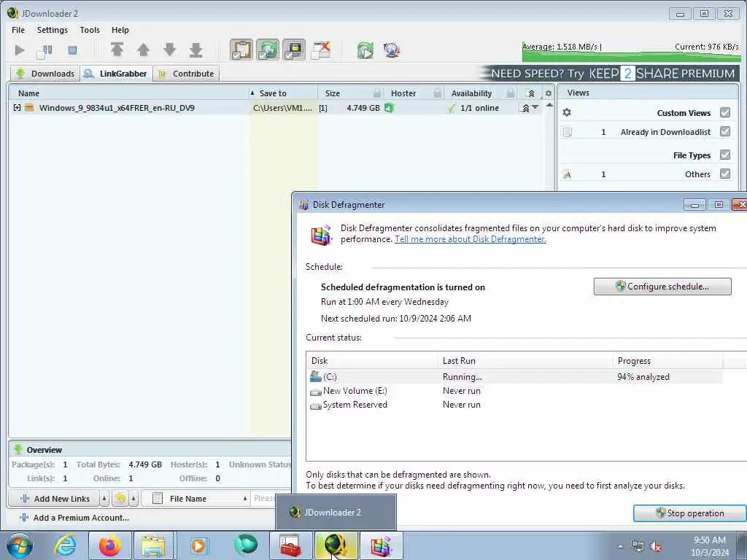Image resolution: width=747 pixels, height=560 pixels.
Task: Click lock icon in Size column
Action: [x=377, y=93]
